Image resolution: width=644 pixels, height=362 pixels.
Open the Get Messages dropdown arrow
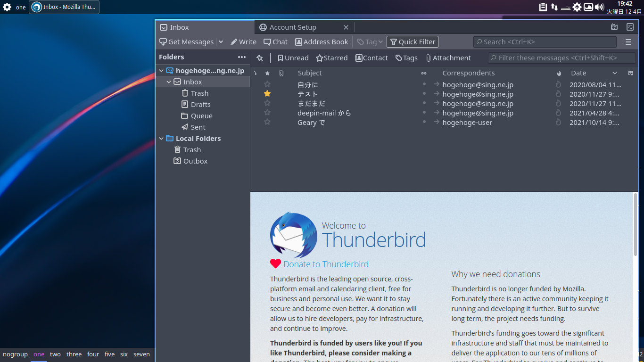click(221, 42)
